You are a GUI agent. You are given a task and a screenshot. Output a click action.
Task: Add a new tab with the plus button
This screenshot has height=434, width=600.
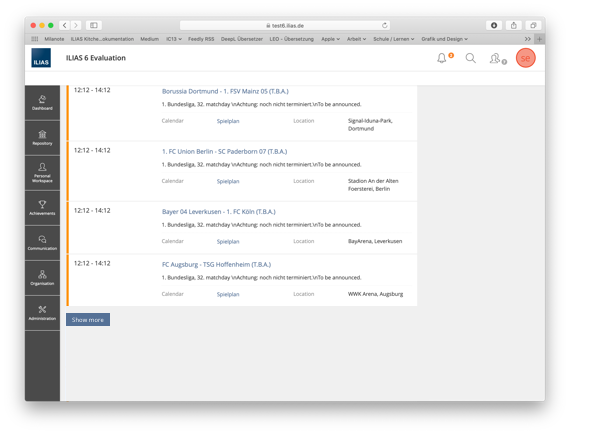540,39
